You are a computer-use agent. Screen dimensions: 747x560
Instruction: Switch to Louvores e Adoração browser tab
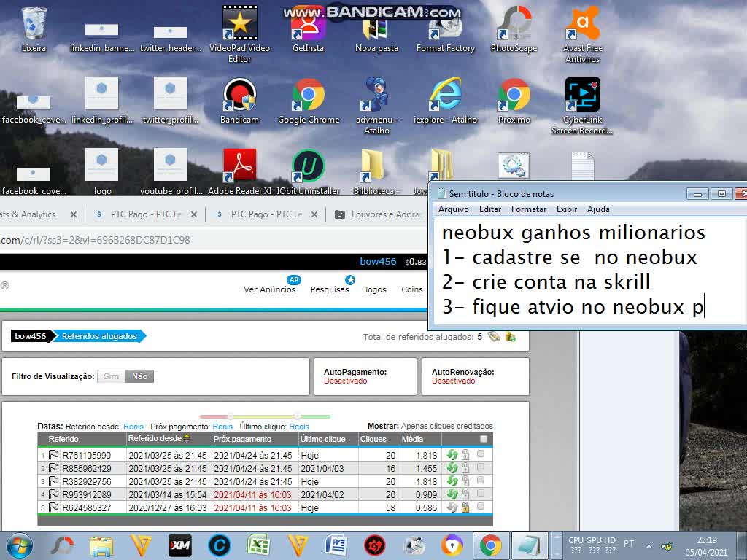[378, 214]
